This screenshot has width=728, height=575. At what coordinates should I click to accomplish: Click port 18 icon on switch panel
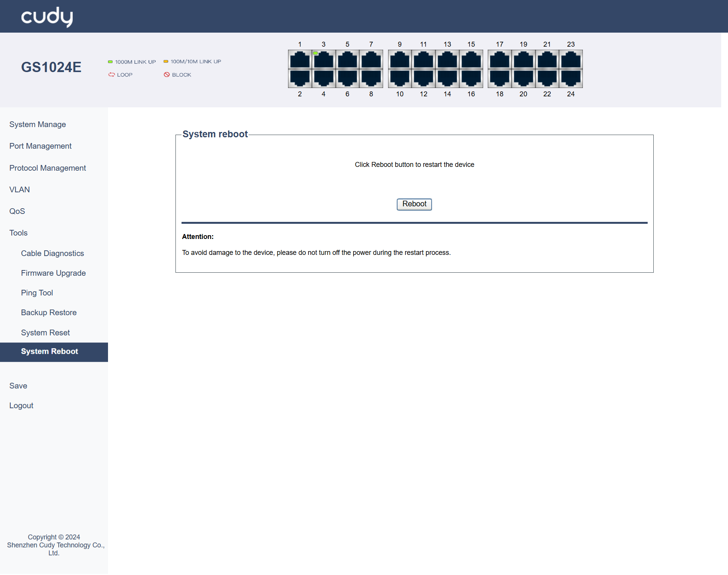click(500, 78)
